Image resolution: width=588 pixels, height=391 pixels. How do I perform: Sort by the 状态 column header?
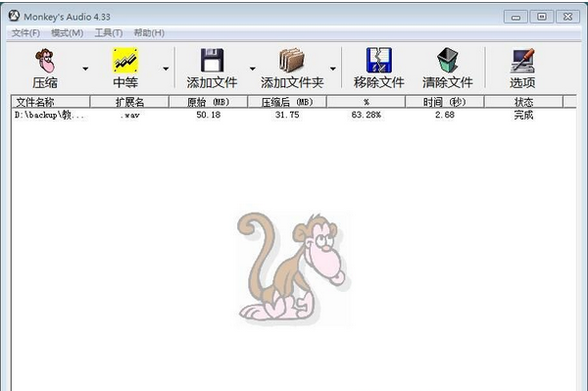coord(523,102)
